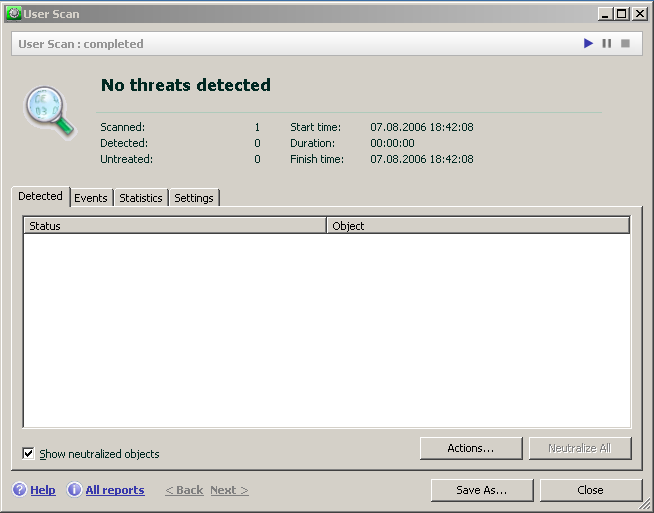Pause the scan using the pause icon
654x513 pixels.
(607, 43)
